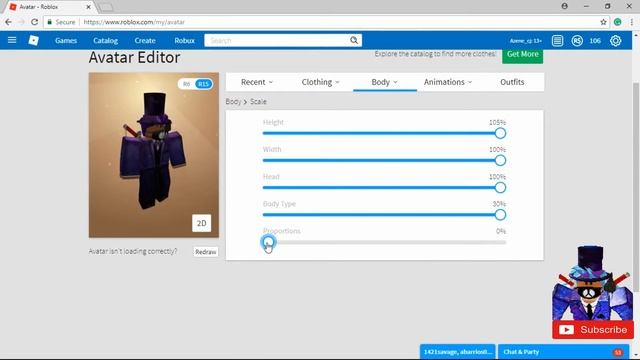Click the Scale breadcrumb text
Viewport: 640px width, 360px height.
click(258, 102)
